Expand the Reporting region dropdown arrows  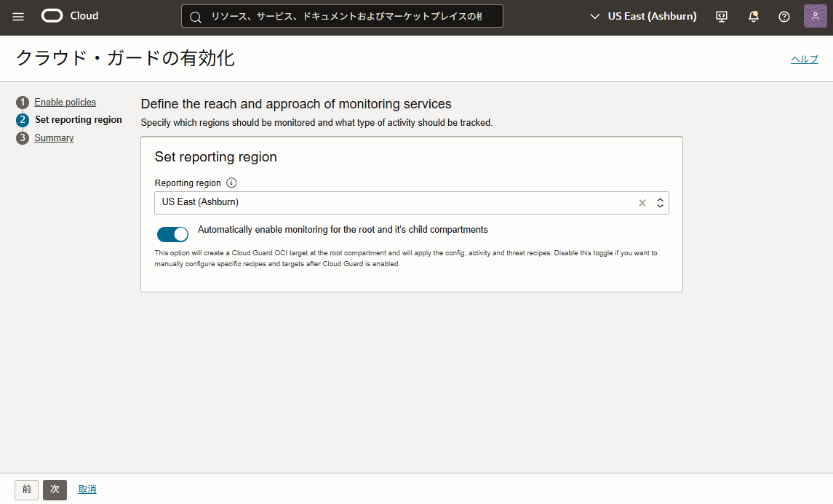pyautogui.click(x=660, y=203)
